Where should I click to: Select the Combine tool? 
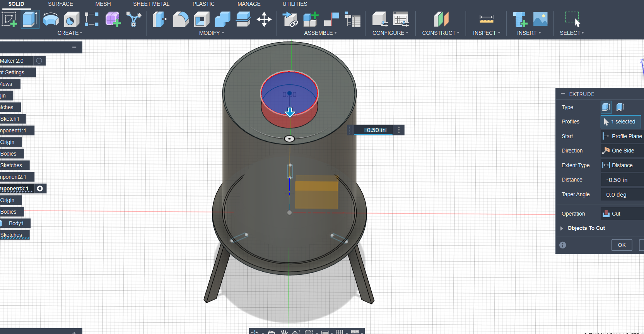coord(222,19)
